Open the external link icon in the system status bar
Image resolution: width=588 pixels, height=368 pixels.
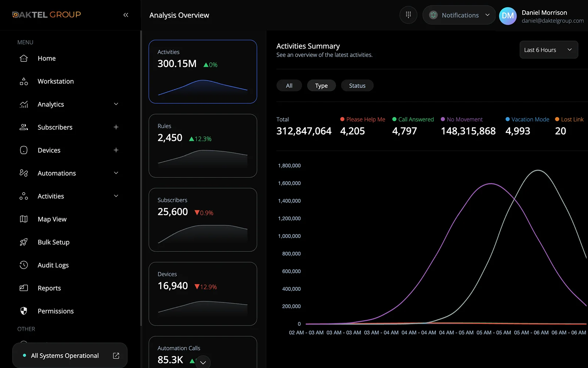click(116, 355)
